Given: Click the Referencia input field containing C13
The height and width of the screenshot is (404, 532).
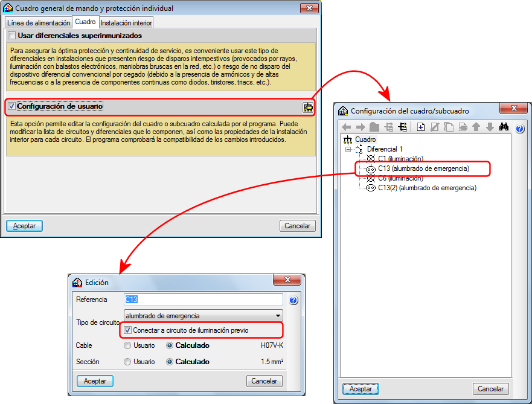Looking at the screenshot, I should 204,299.
